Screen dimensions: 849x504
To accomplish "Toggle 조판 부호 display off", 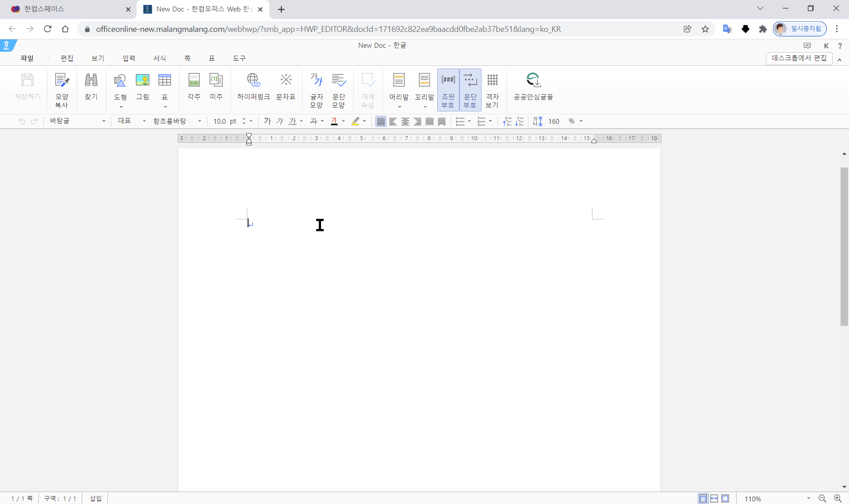I will click(448, 89).
